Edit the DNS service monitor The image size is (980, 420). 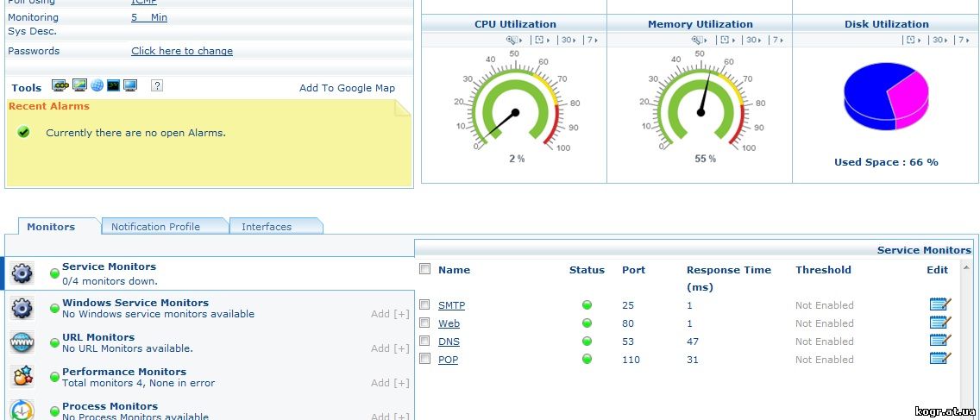940,341
